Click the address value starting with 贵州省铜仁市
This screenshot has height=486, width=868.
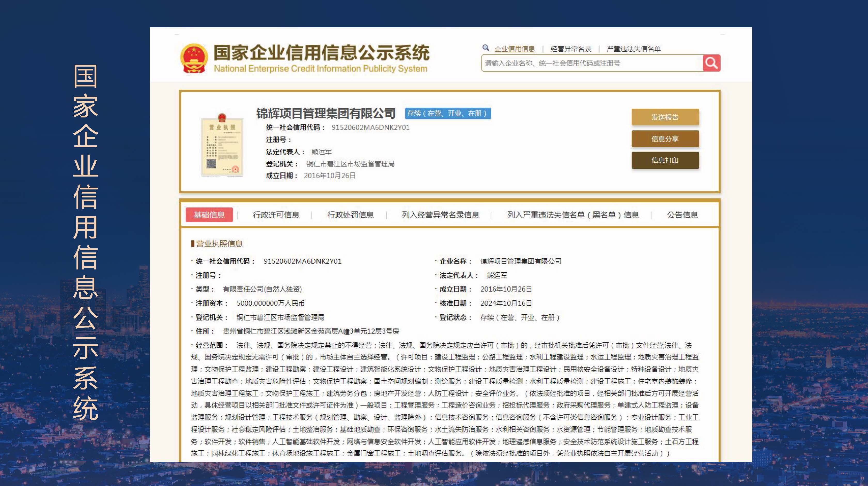coord(311,331)
